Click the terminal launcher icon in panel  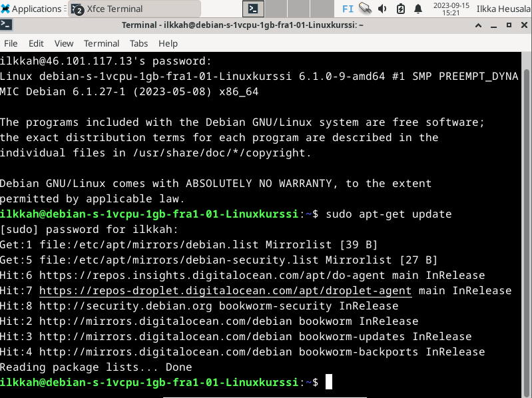click(x=253, y=9)
